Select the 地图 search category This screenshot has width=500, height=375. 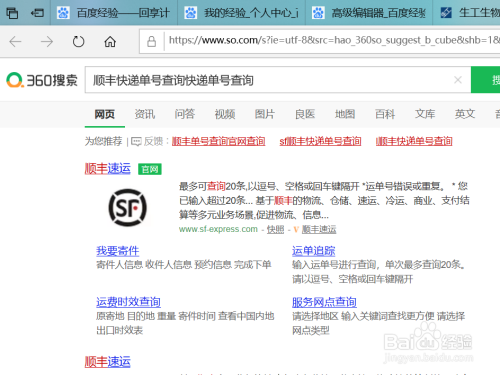(x=345, y=114)
